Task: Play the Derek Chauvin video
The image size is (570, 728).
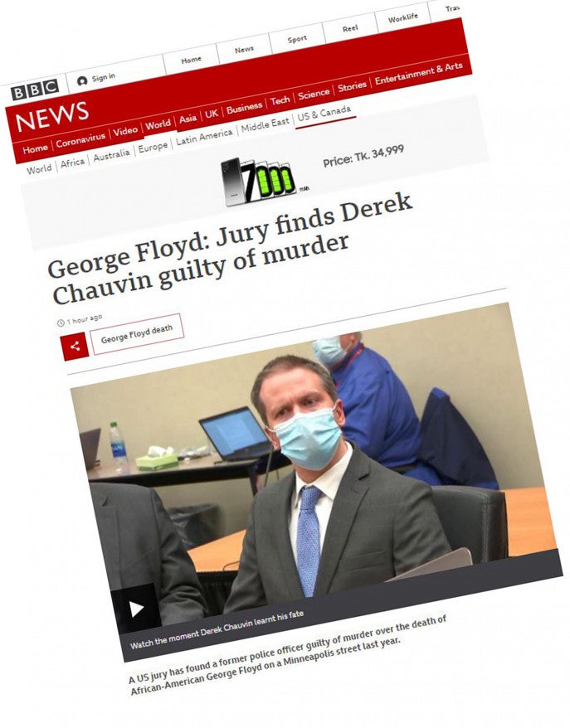Action: coord(136,609)
